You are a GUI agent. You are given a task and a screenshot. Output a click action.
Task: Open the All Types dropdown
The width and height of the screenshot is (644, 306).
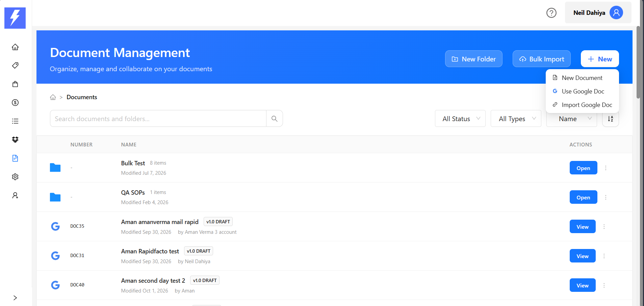pos(516,118)
